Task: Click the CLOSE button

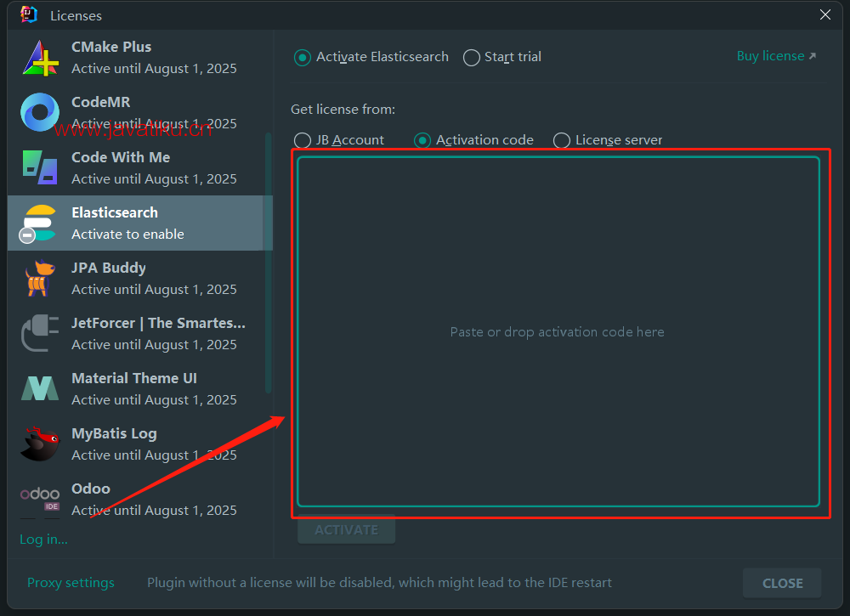Action: pos(782,583)
